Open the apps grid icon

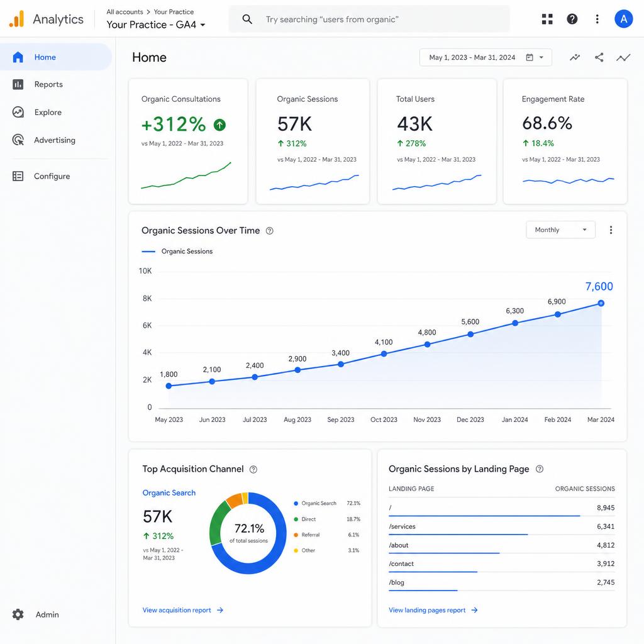pos(547,19)
